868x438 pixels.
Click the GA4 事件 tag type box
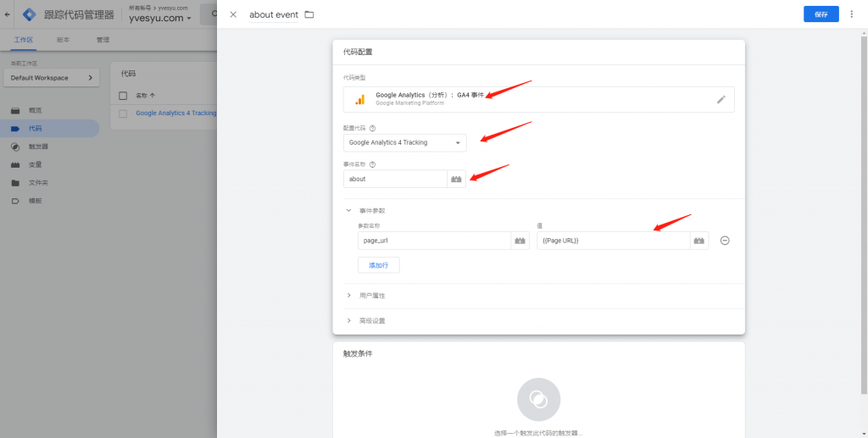[538, 100]
